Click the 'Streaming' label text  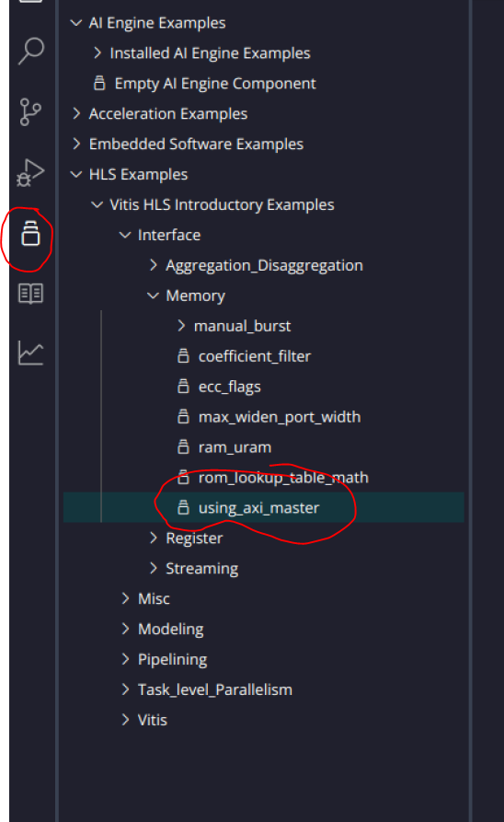(x=201, y=569)
